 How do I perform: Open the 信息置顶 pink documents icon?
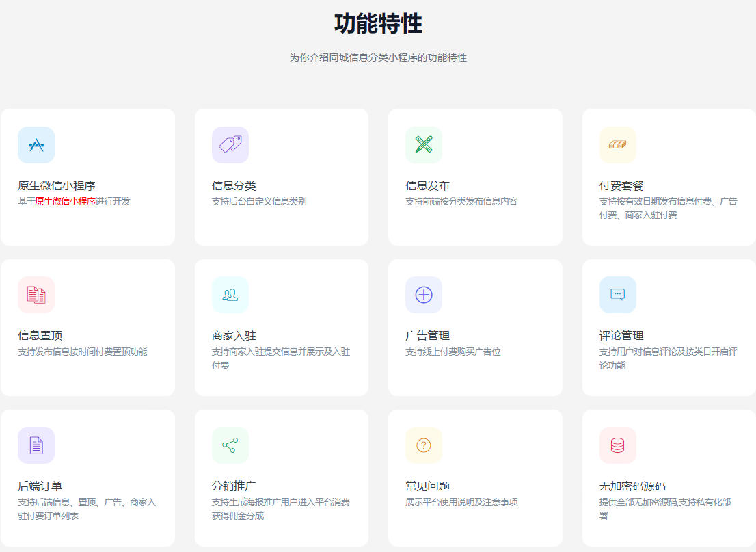(x=36, y=295)
